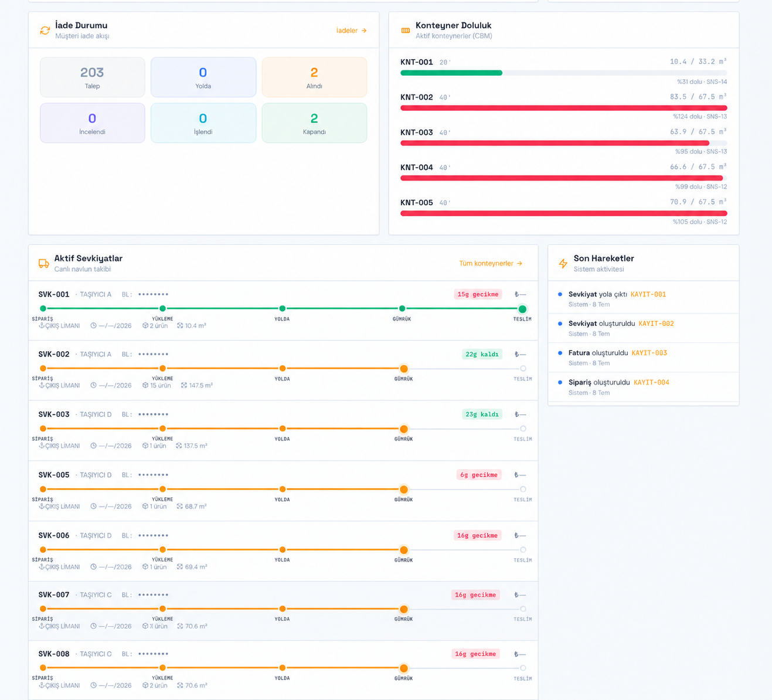Click the KNT-003 fill progress bar
The width and height of the screenshot is (772, 700).
point(564,143)
